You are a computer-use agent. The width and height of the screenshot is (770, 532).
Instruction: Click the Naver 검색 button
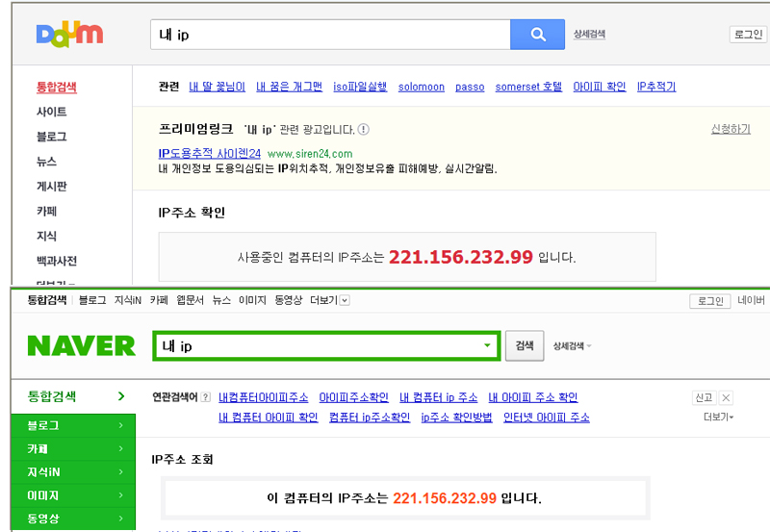coord(525,345)
